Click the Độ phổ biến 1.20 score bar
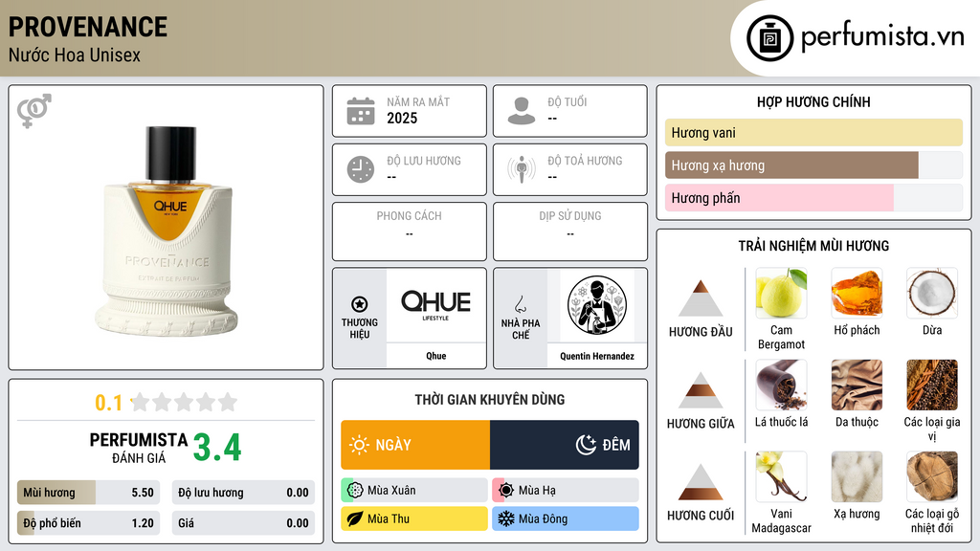 [x=88, y=523]
